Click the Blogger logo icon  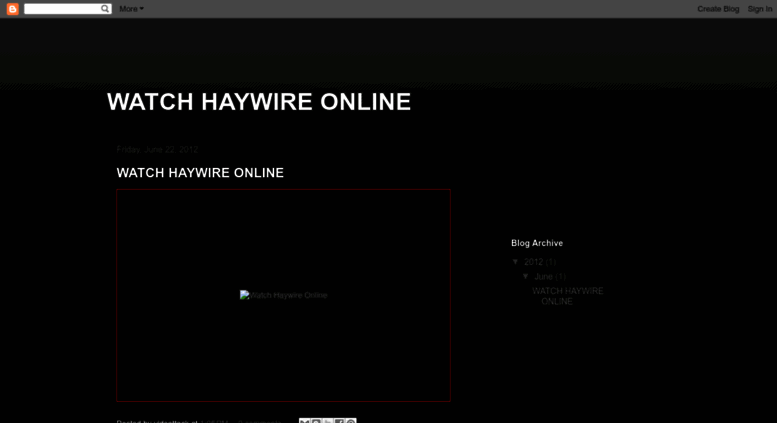[12, 9]
